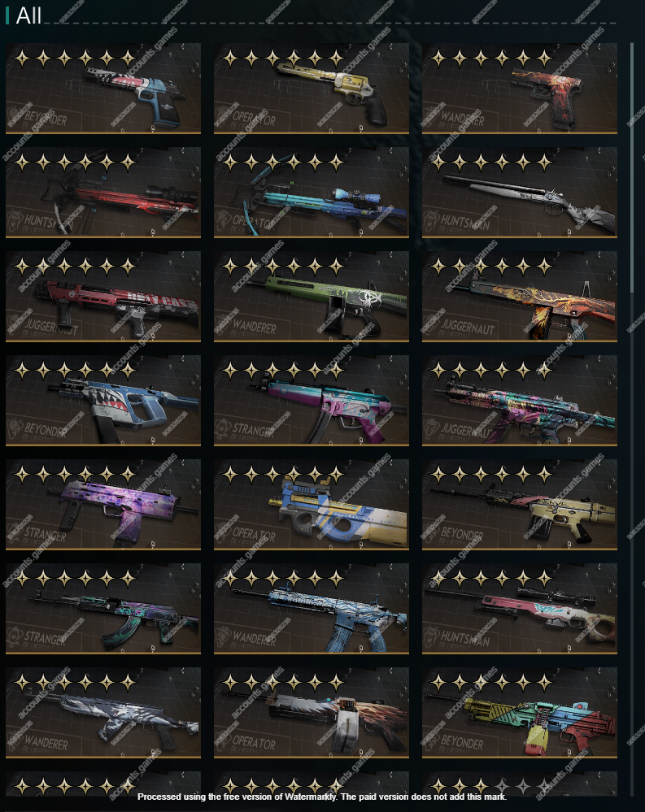
Task: Pick the silver double-barrel shotgun Huntsman blueprint
Action: 520,193
